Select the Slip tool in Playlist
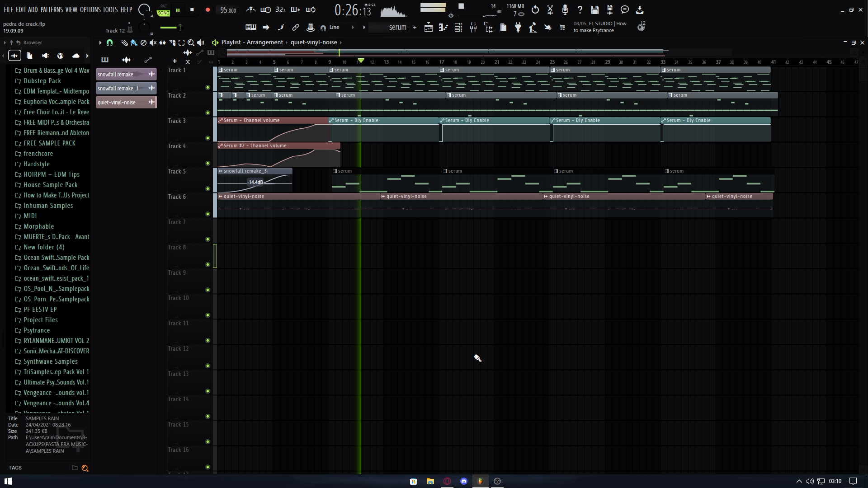This screenshot has width=868, height=488. (x=162, y=42)
